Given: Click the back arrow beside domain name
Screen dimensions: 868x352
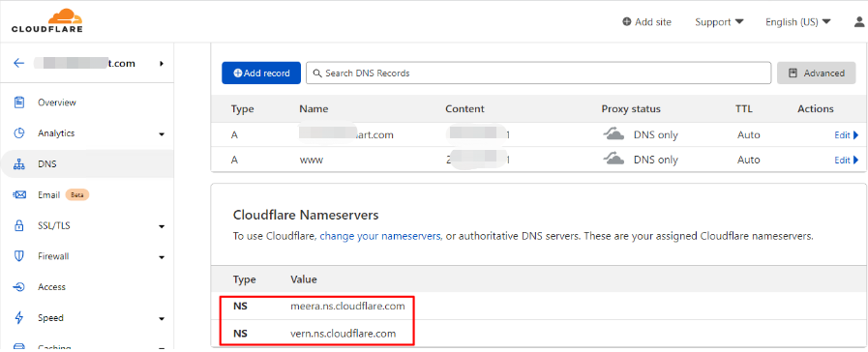Looking at the screenshot, I should [x=18, y=63].
